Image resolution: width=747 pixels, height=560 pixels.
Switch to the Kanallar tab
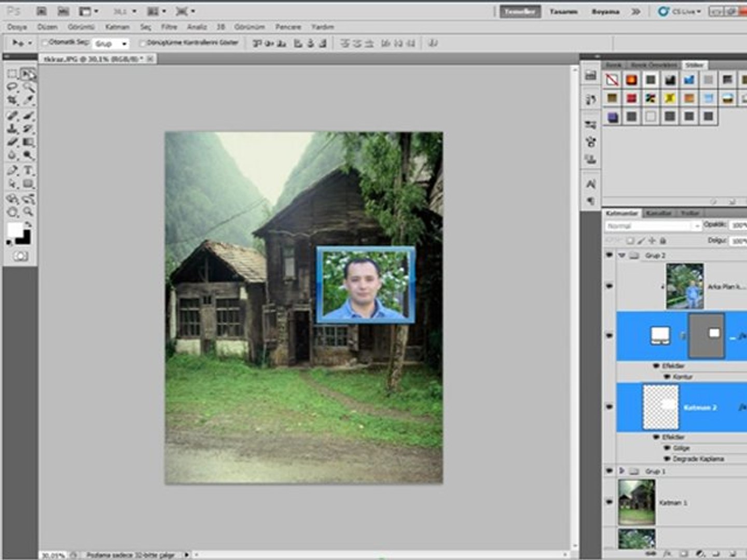(658, 213)
